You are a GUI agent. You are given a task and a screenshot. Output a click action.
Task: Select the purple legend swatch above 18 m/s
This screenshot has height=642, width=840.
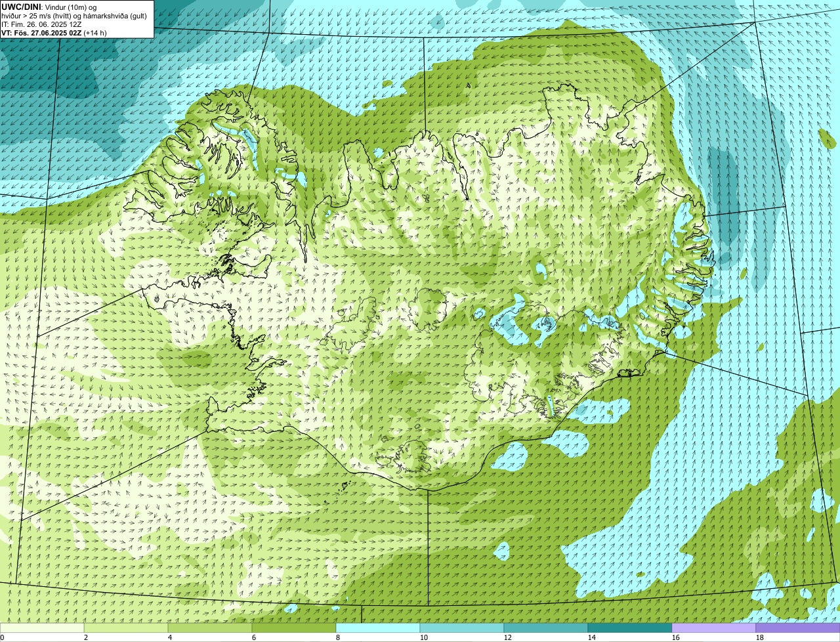[798, 628]
